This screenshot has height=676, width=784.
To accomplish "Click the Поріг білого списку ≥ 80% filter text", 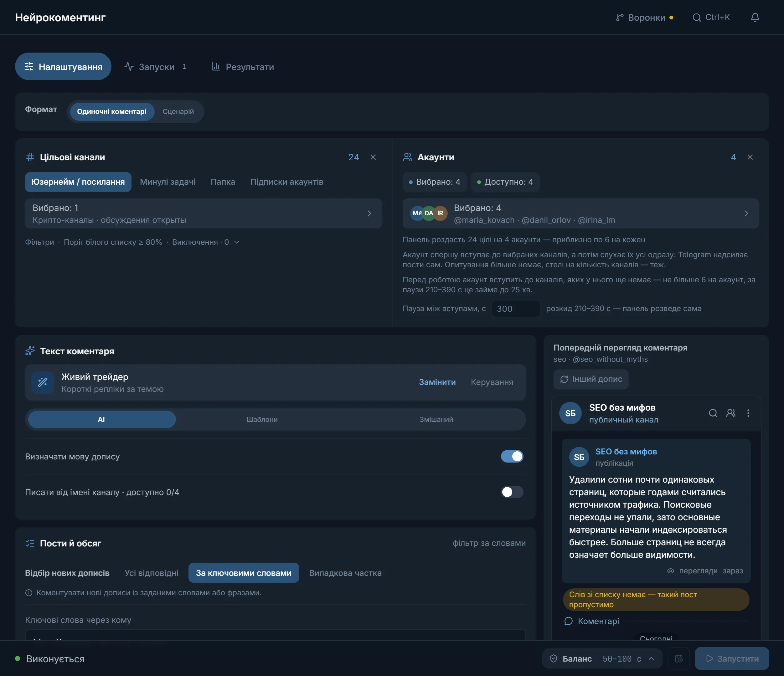I will [113, 242].
